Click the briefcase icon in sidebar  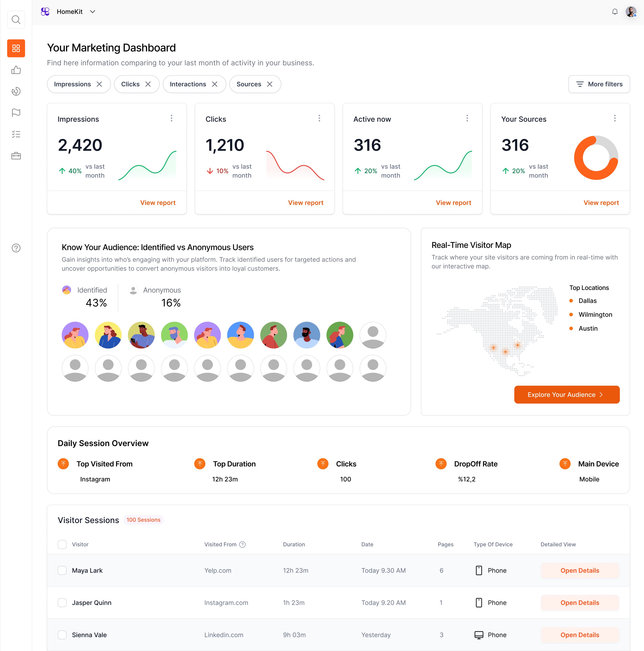[x=16, y=156]
